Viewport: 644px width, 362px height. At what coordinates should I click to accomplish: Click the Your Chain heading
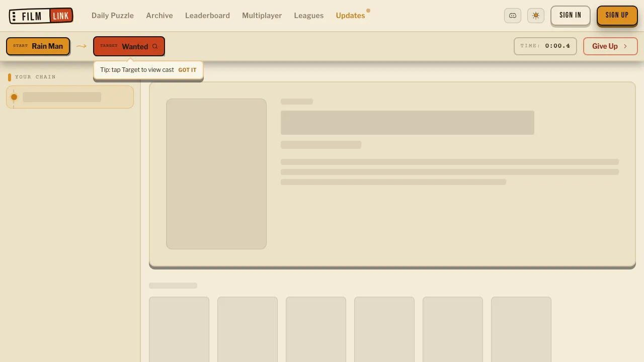tap(35, 77)
